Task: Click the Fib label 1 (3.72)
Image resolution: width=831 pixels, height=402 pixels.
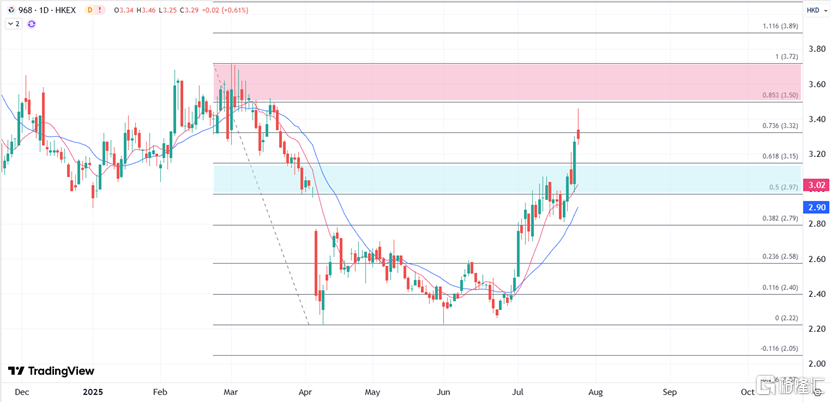Action: 786,56
